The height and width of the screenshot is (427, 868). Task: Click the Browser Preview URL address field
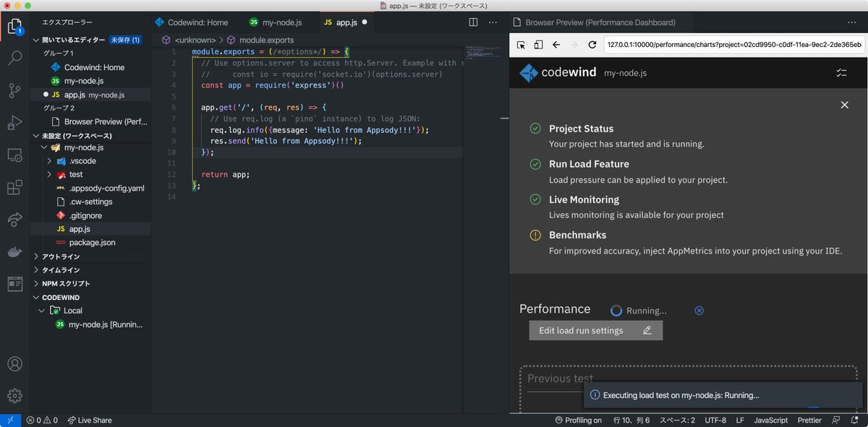(x=734, y=45)
